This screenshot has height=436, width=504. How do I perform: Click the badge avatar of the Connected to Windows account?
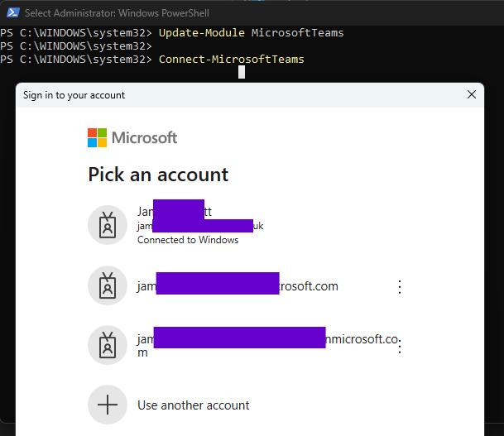[x=108, y=224]
